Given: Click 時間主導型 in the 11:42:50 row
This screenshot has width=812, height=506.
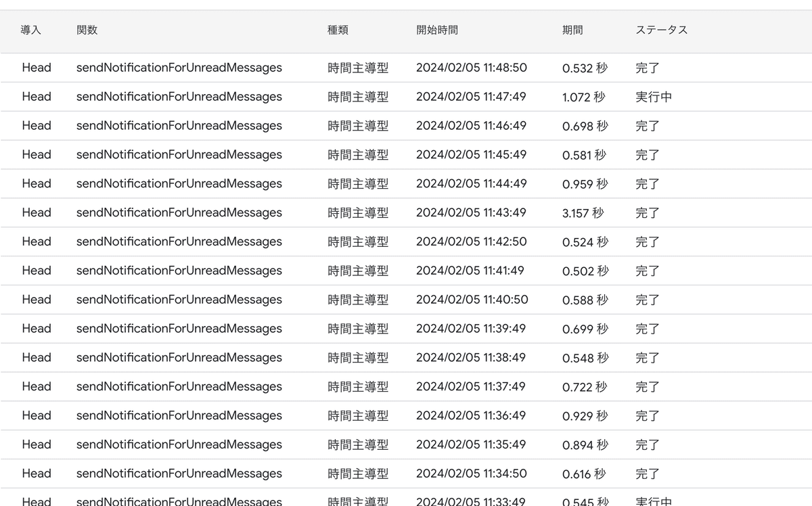Looking at the screenshot, I should click(x=358, y=241).
